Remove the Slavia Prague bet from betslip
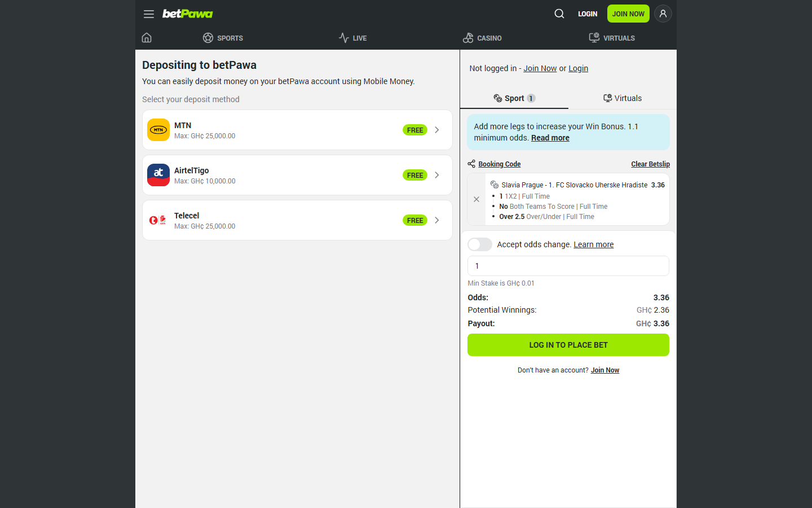Screen dimensions: 812x508 click(x=476, y=199)
